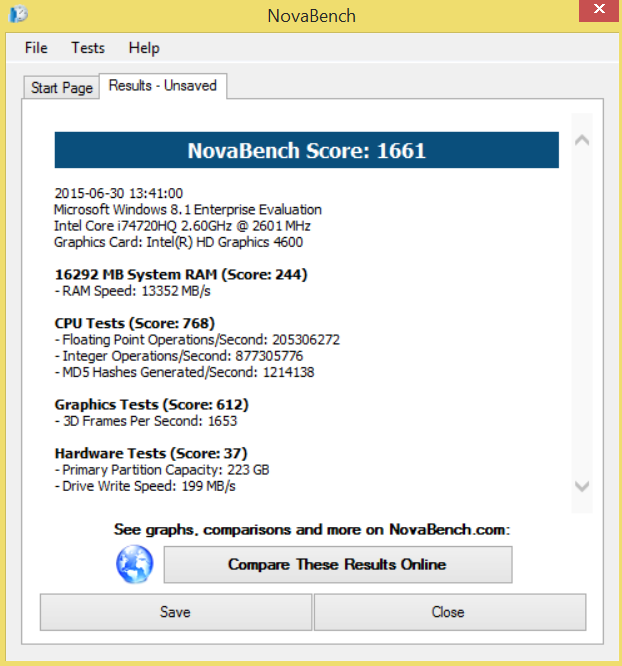Click the Hardware Tests score heading
This screenshot has height=666, width=622.
150,453
